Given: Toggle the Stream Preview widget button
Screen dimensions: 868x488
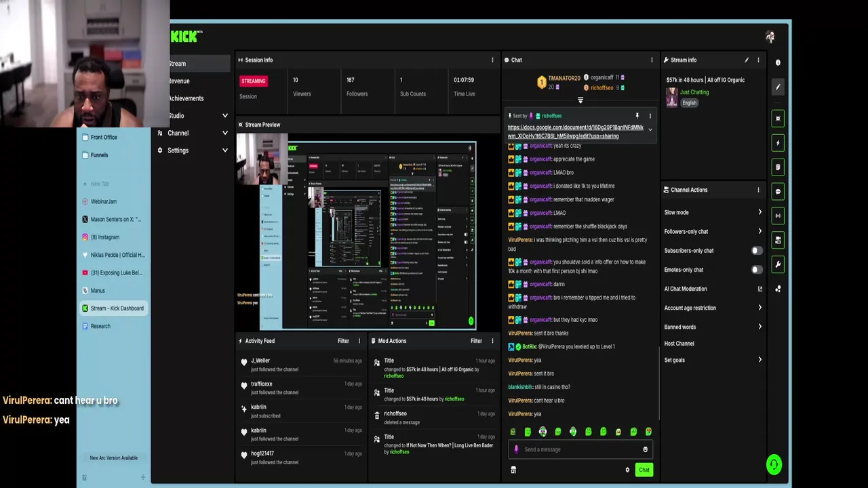Looking at the screenshot, I should pos(778,119).
